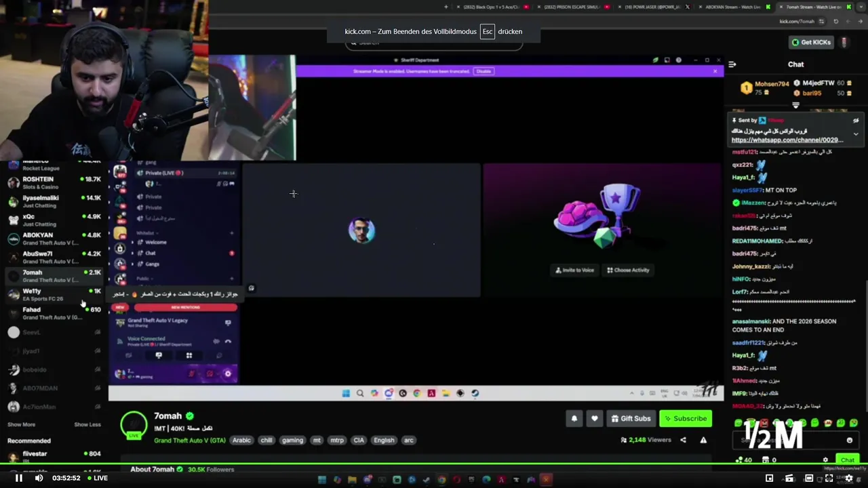Select the CIA tag
The height and width of the screenshot is (488, 868).
[x=359, y=440]
